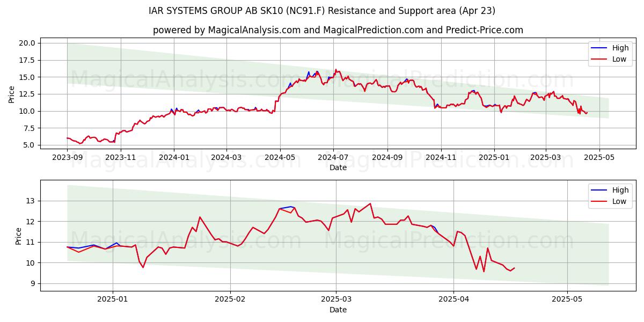Click the 'powered by MagicalAnalysis.com' subtitle
Image resolution: width=644 pixels, height=322 pixels.
pos(338,30)
